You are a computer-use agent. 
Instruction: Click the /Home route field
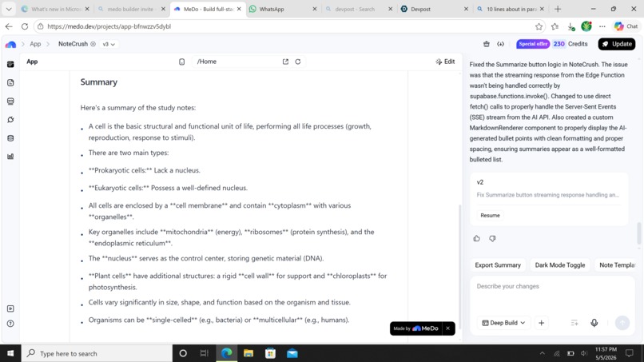coord(237,62)
